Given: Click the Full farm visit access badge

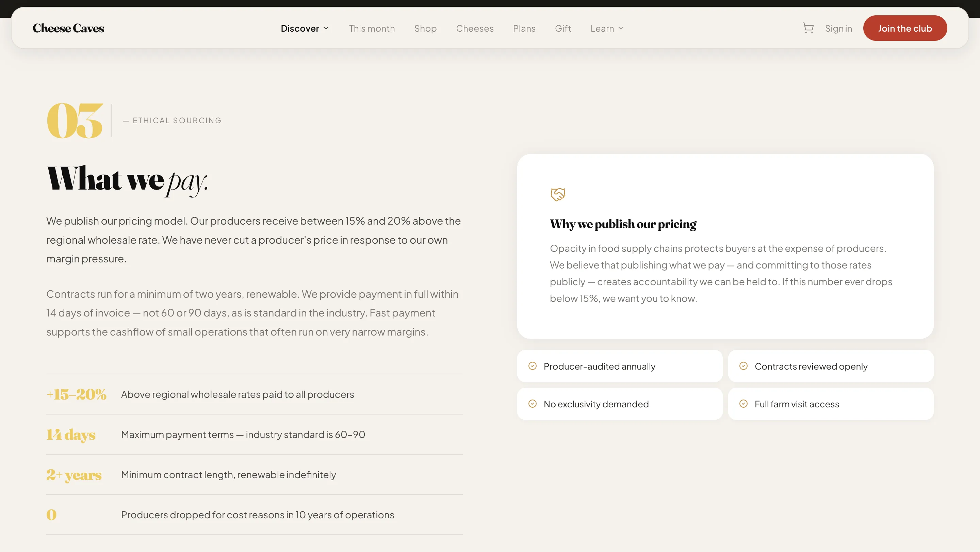Looking at the screenshot, I should click(831, 404).
